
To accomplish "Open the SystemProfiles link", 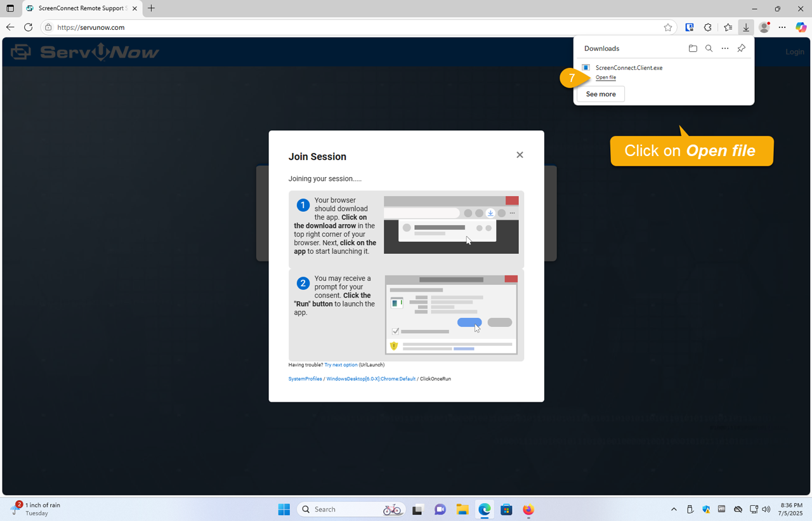I will [305, 379].
